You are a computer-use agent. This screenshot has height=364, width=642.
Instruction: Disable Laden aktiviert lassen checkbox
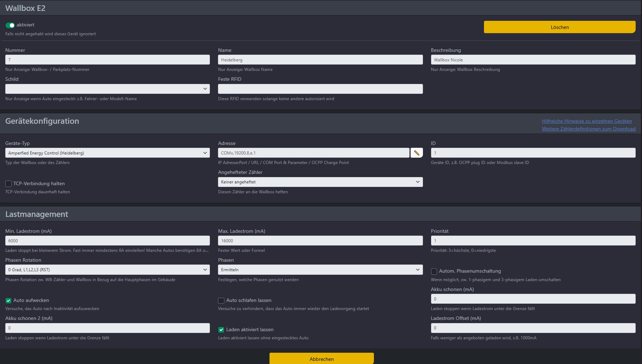coord(221,330)
